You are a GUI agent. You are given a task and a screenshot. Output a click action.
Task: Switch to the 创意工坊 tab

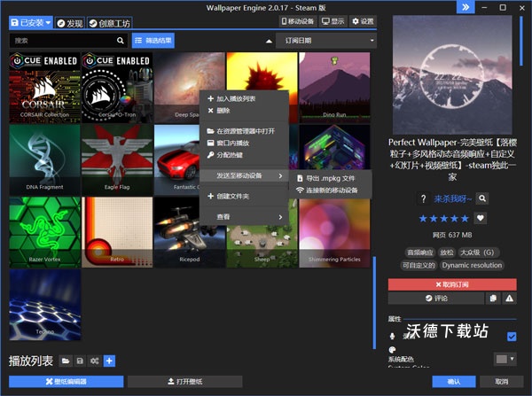[x=109, y=21]
